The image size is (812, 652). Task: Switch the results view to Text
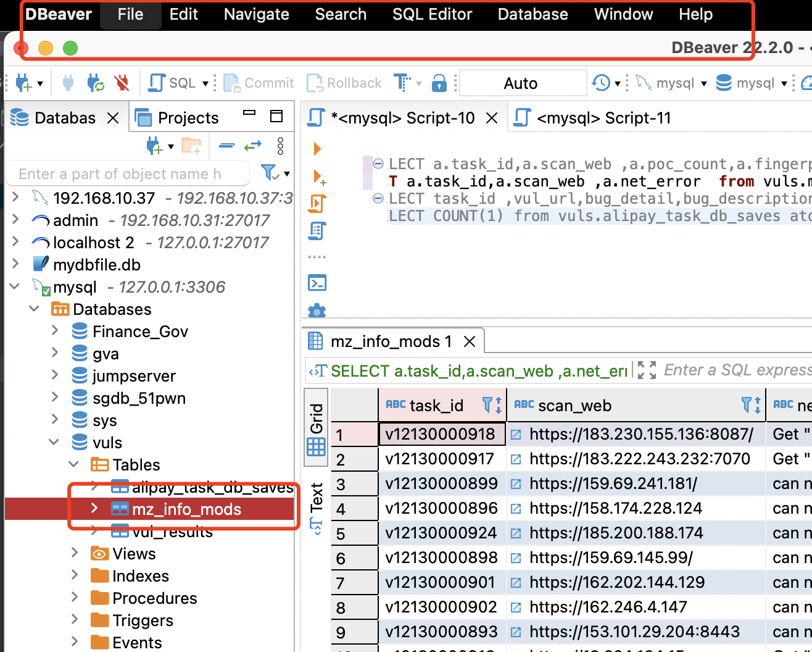pos(317,508)
